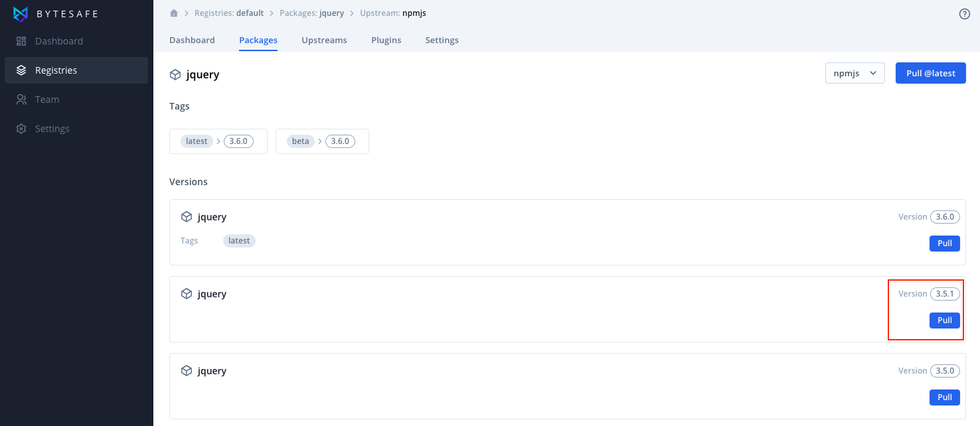The height and width of the screenshot is (426, 980).
Task: Click the Pull @latest button
Action: click(x=931, y=73)
